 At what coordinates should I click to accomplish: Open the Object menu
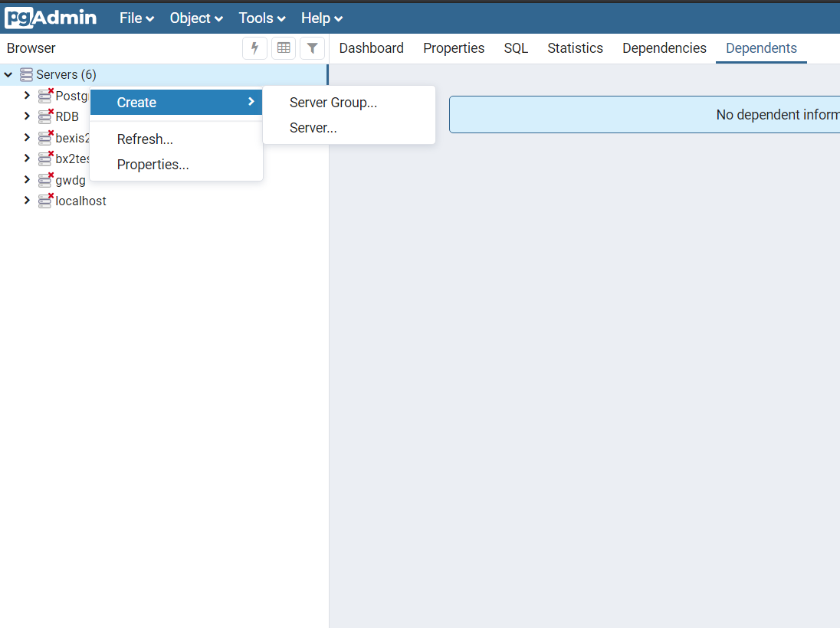point(196,18)
